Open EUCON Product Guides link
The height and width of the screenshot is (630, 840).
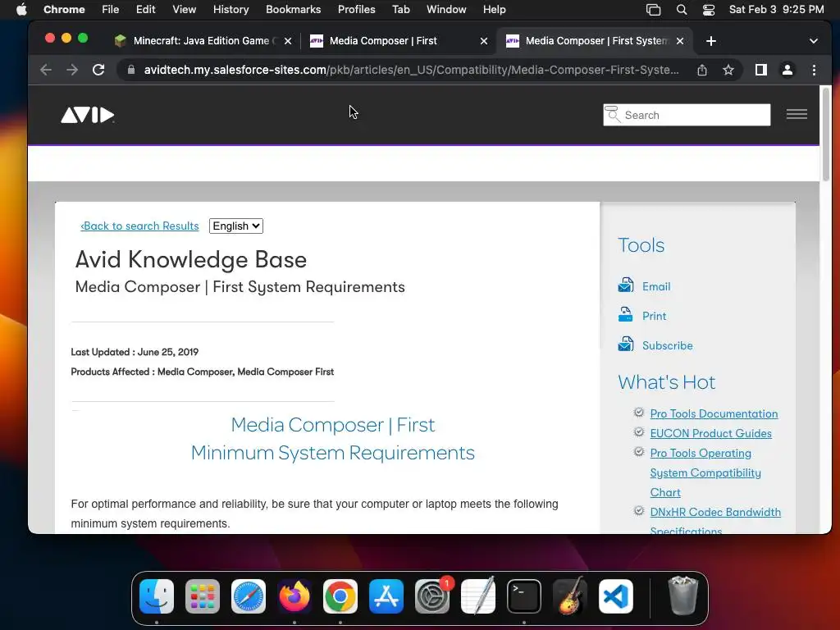tap(711, 433)
